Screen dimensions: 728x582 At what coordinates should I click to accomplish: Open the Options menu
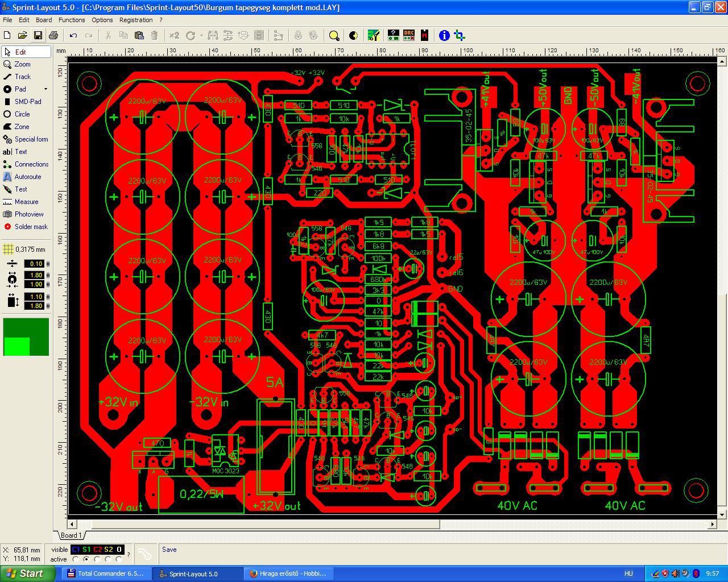pos(102,20)
